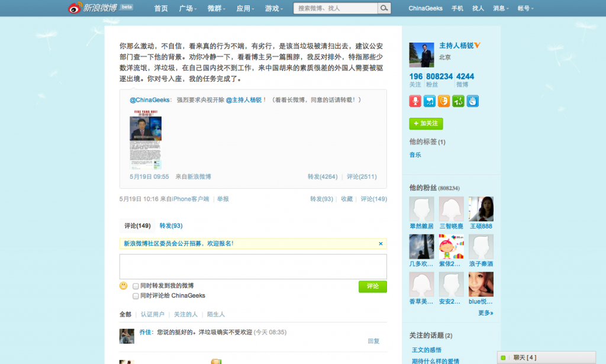Enable 同时转发到我的微博 checkbox

pos(136,286)
